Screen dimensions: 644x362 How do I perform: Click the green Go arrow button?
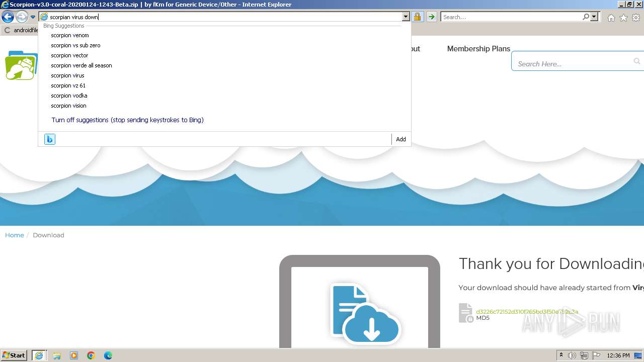tap(431, 17)
